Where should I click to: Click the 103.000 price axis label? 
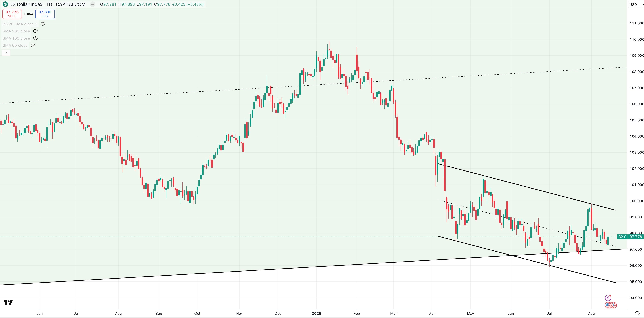coord(637,152)
